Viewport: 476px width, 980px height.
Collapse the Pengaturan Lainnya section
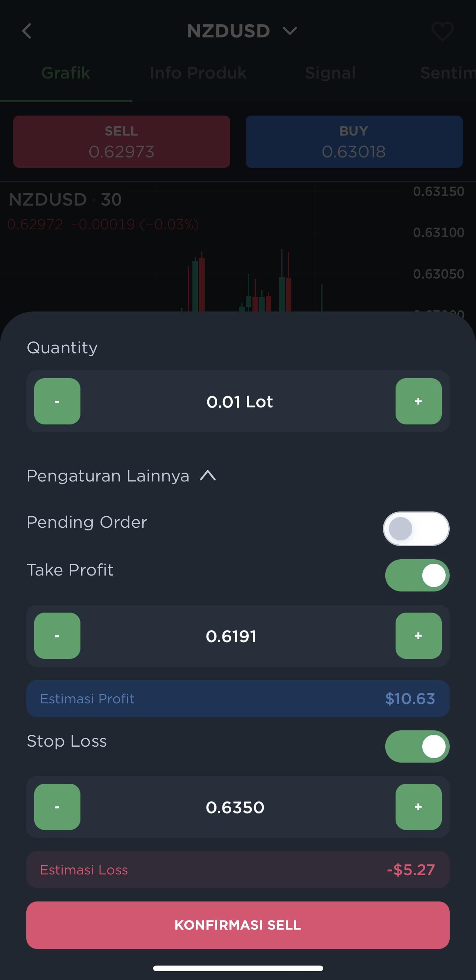[x=121, y=476]
